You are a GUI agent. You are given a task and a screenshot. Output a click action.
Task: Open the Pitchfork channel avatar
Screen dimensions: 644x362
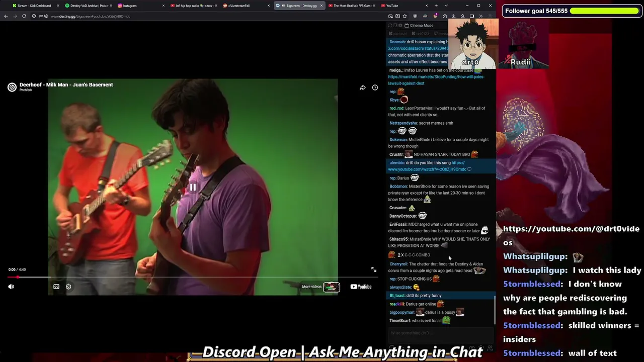[12, 87]
